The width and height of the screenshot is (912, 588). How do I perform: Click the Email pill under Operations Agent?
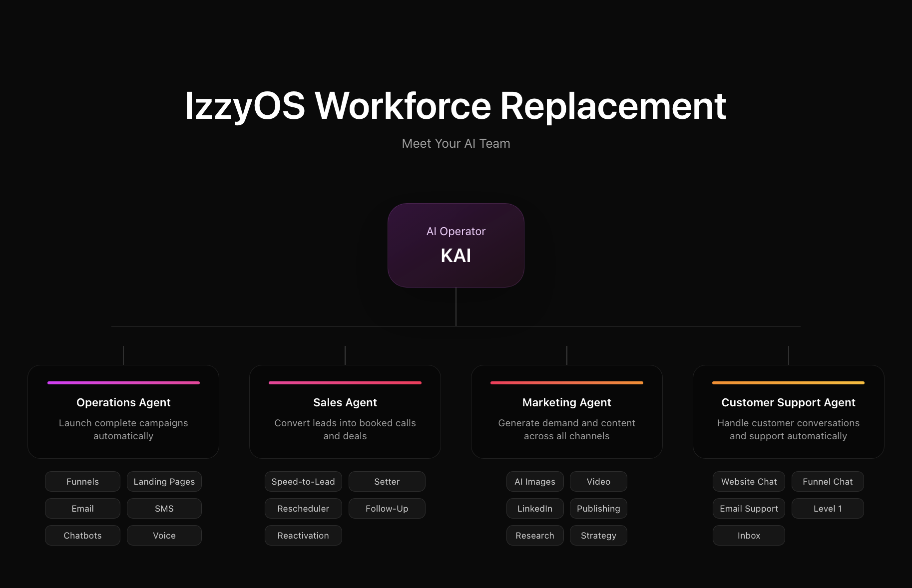82,508
